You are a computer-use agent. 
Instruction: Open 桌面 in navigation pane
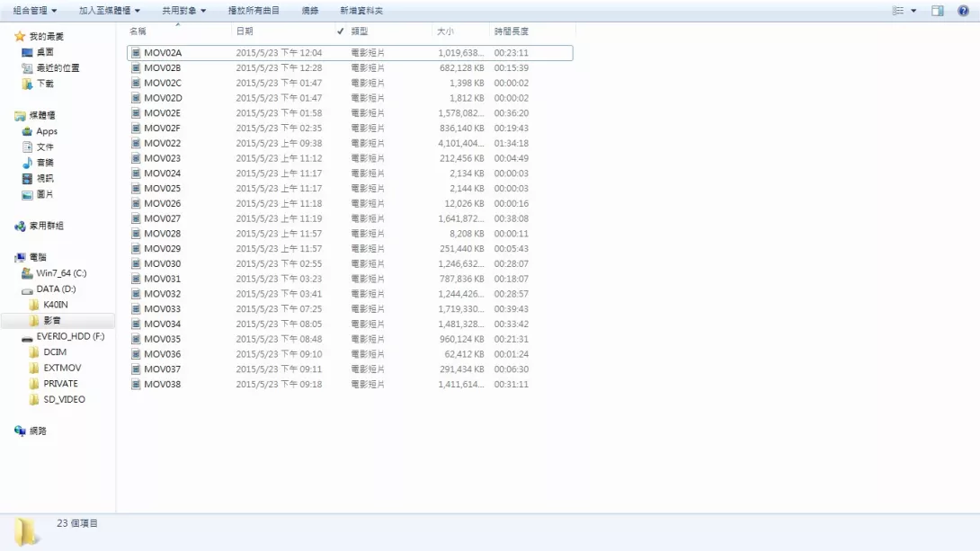(44, 52)
